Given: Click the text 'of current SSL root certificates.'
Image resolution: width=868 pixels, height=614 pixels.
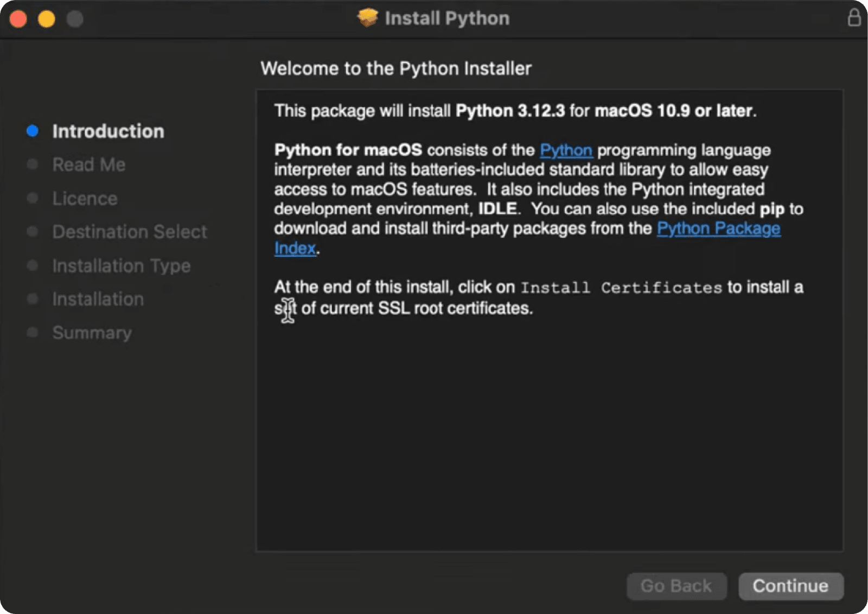Looking at the screenshot, I should click(x=417, y=308).
